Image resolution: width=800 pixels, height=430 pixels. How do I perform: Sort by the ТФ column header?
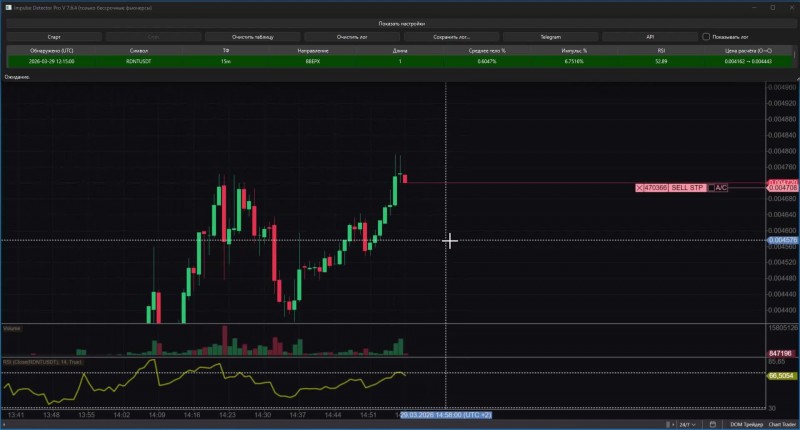point(226,50)
